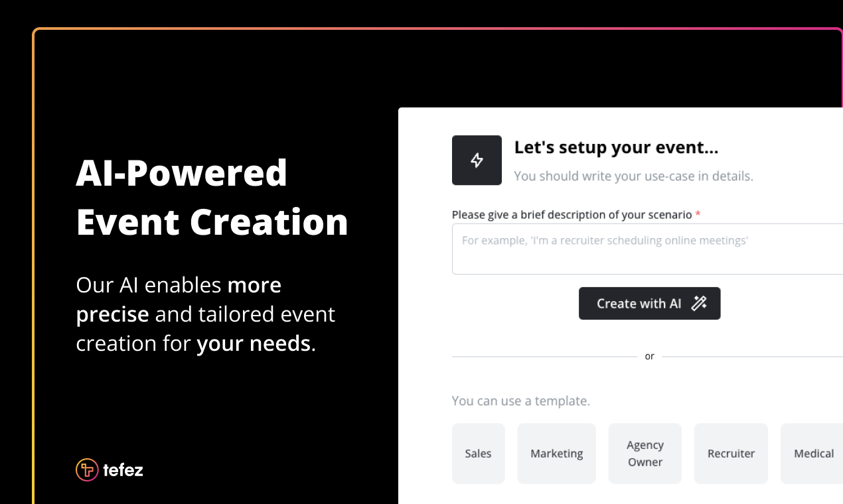Click the tefez logo icon
843x504 pixels.
click(x=86, y=470)
